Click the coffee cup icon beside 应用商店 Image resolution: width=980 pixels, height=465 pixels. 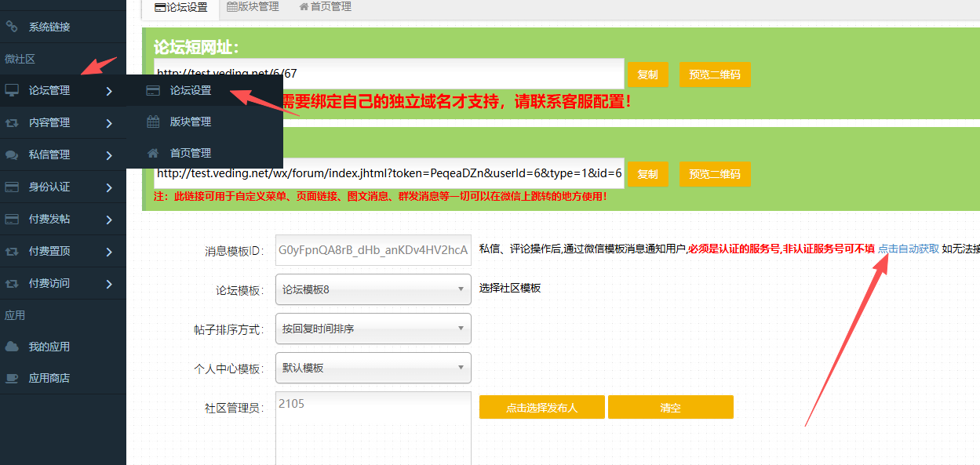(x=12, y=378)
